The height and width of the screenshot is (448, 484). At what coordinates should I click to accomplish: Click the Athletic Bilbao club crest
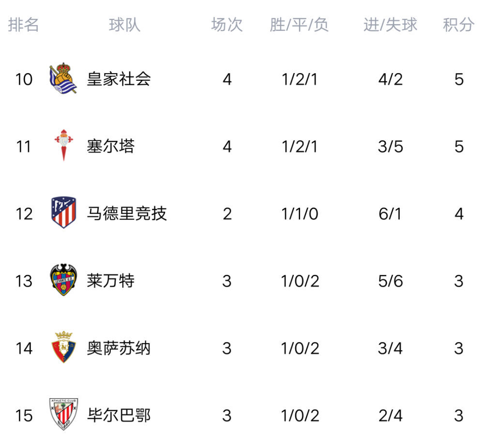pos(63,414)
